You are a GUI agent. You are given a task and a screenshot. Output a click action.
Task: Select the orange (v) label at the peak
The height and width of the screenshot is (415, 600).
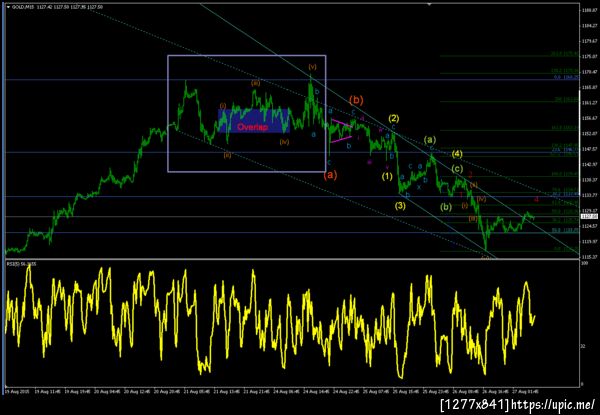tap(313, 67)
